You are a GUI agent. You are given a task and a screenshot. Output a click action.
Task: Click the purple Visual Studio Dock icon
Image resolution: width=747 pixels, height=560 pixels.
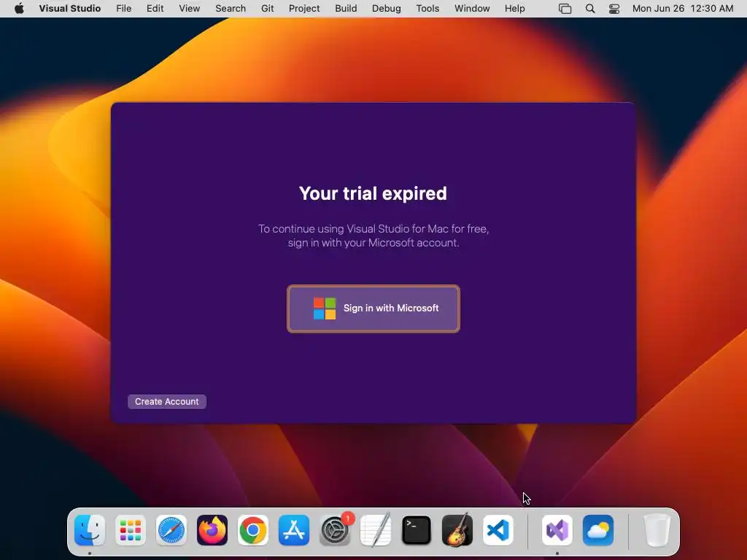[x=557, y=530]
